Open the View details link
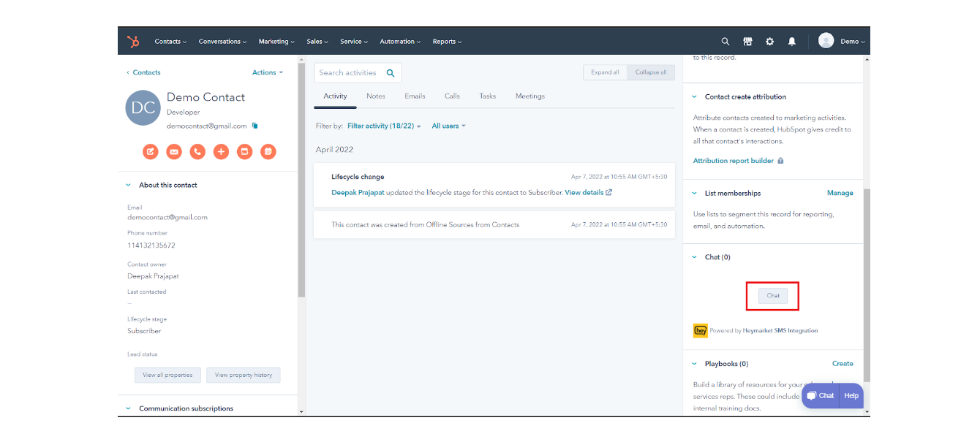 click(584, 193)
